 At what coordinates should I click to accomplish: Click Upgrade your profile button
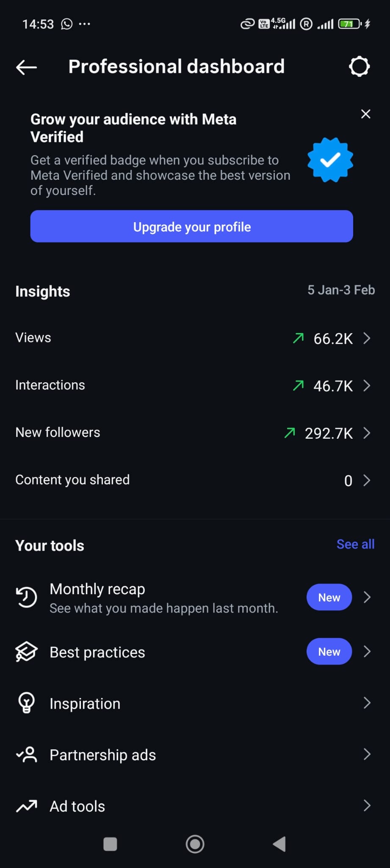click(191, 226)
